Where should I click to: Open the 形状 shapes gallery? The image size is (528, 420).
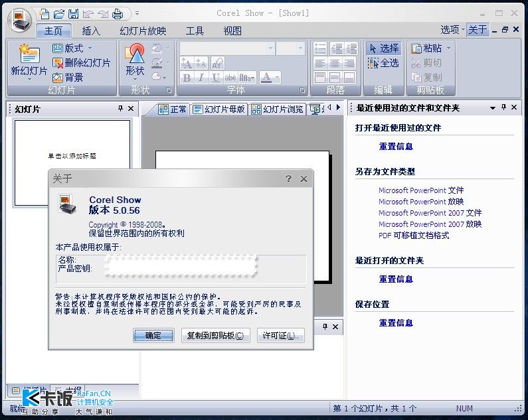(x=135, y=62)
